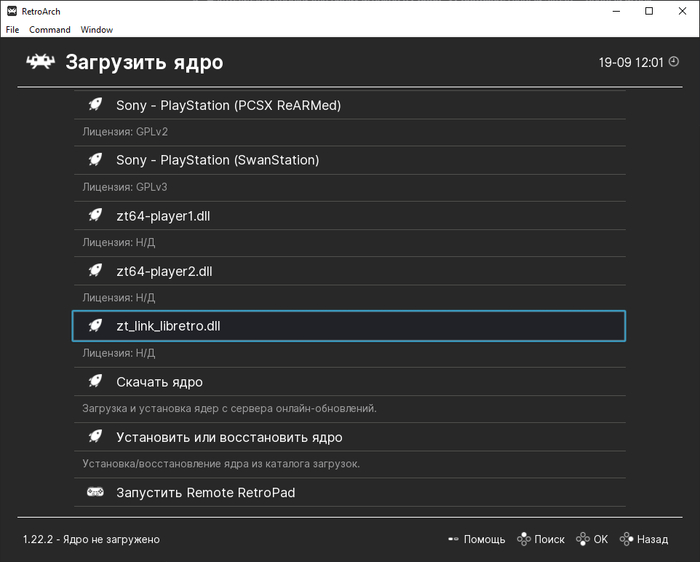Click rocket icon beside zt_link_libretro.dll
This screenshot has height=562, width=700.
[95, 326]
